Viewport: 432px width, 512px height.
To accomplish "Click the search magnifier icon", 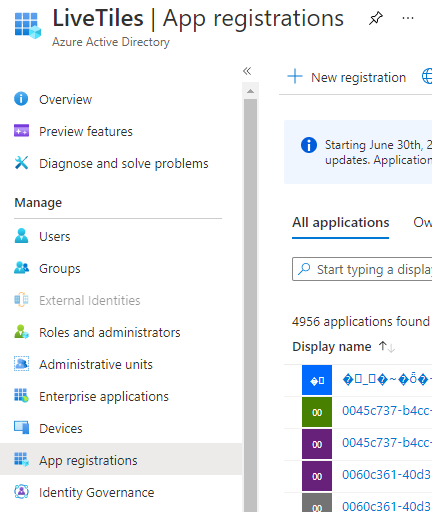I will pos(304,269).
